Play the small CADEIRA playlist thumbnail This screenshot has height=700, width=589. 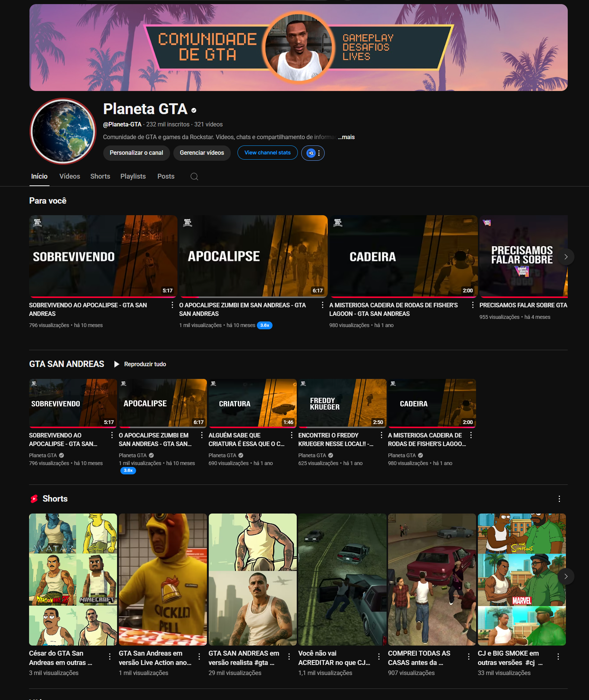tap(432, 403)
